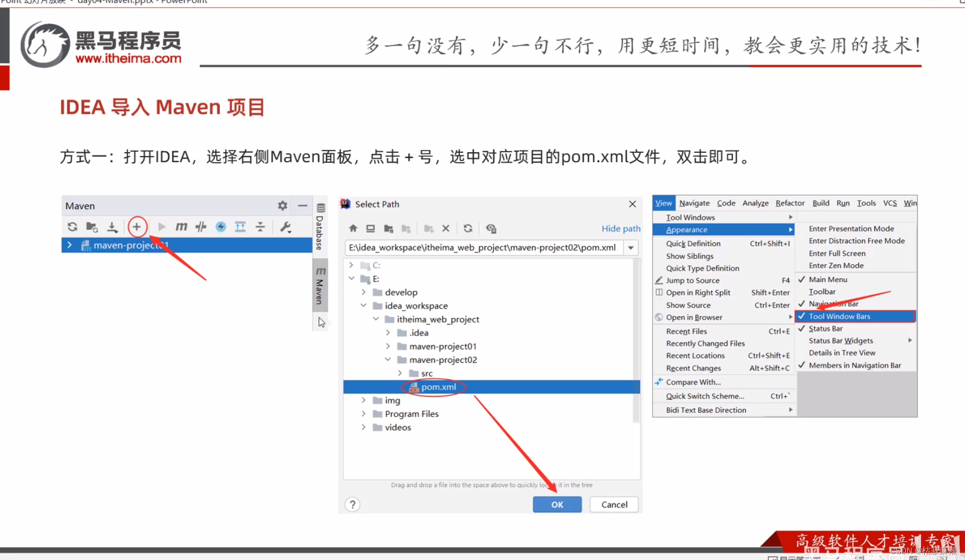Enable the Status Bar option

pyautogui.click(x=825, y=328)
